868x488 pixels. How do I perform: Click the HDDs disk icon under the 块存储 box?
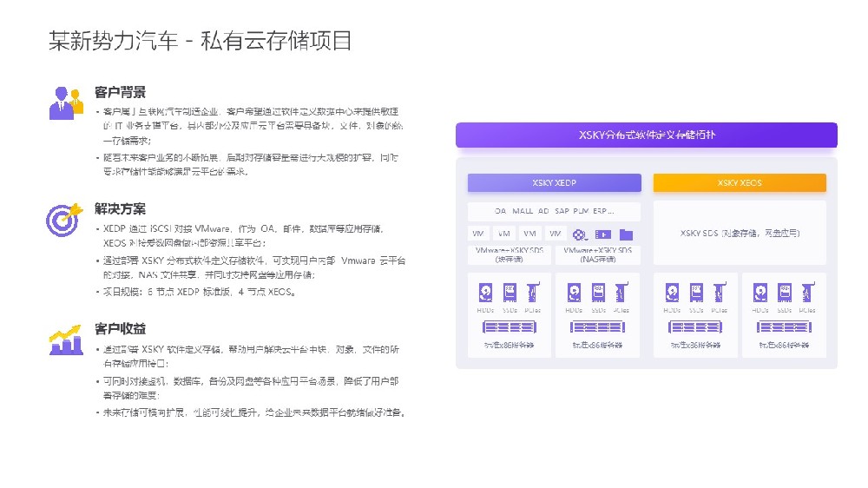(x=486, y=293)
